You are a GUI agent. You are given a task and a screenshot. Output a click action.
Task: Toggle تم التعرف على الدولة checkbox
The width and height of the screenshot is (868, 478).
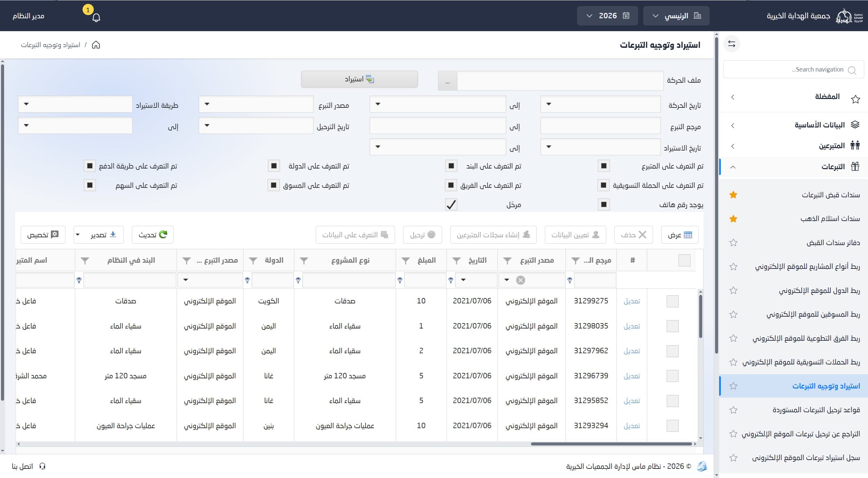point(274,166)
